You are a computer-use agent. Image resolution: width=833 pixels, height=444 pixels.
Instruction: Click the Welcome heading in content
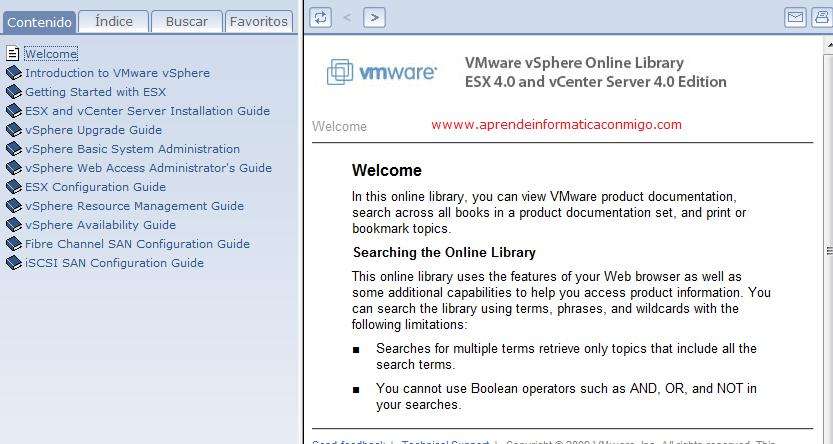point(387,170)
